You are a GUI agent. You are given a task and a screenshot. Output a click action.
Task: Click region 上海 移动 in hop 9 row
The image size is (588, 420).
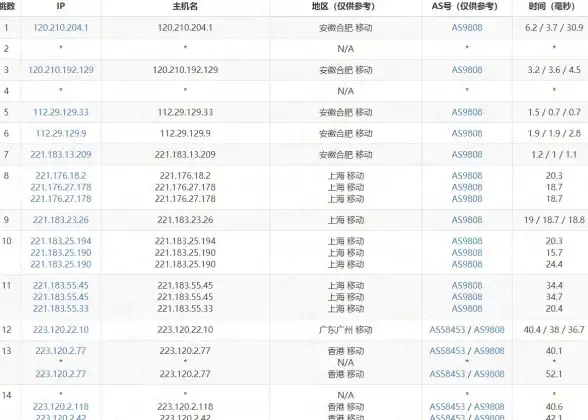[x=346, y=220]
